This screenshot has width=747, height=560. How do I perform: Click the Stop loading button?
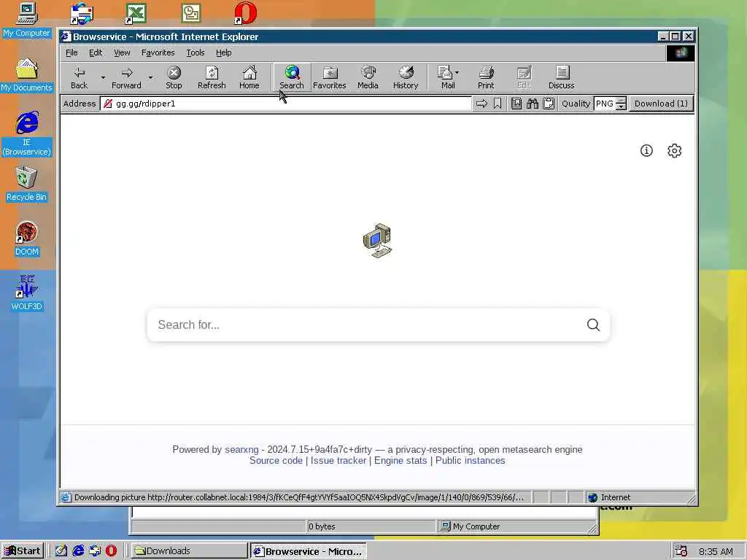tap(174, 77)
